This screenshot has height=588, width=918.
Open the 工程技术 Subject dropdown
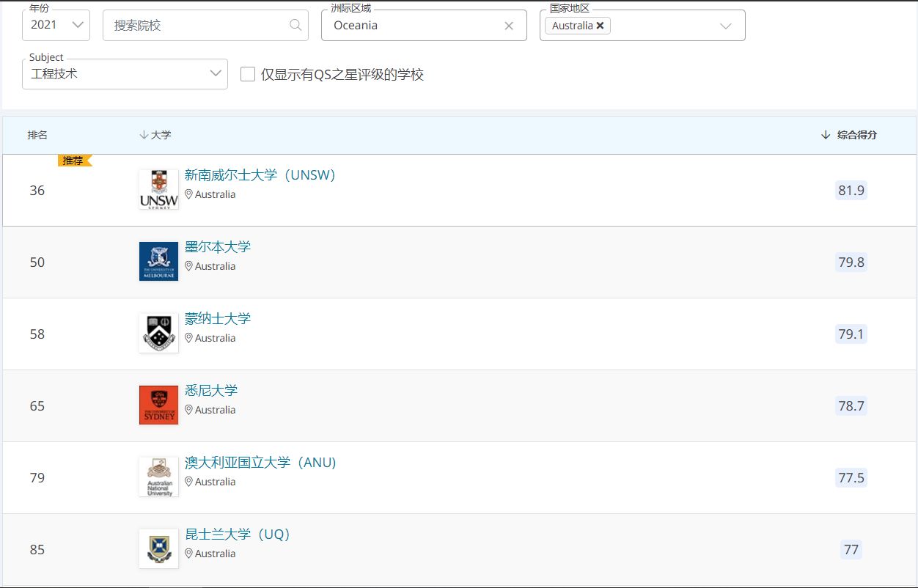[x=125, y=73]
